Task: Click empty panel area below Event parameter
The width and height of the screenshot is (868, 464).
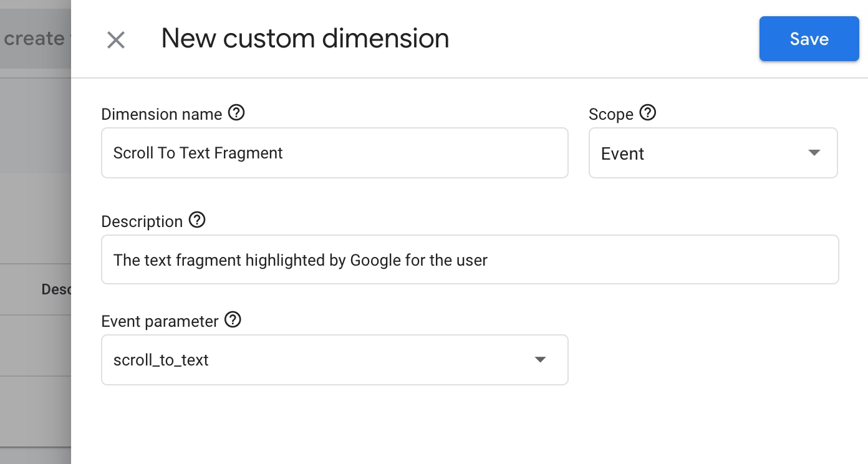Action: 468,424
